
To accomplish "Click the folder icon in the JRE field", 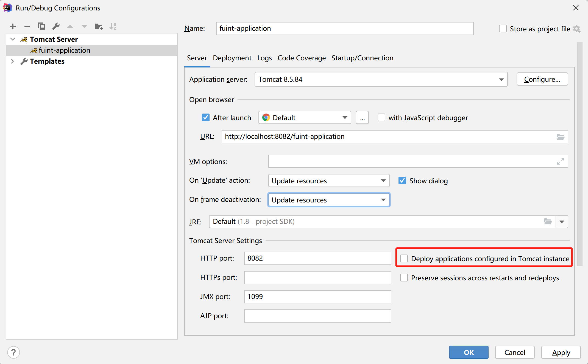I will click(x=548, y=222).
